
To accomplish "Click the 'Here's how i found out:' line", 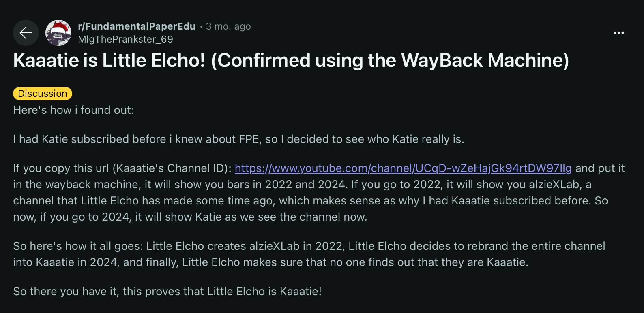I will [x=73, y=110].
